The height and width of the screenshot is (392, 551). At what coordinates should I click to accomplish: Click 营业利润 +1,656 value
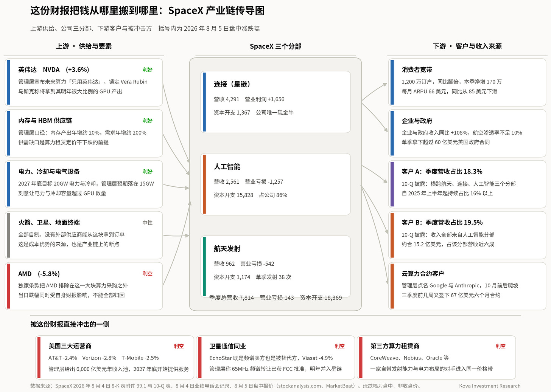coord(265,99)
